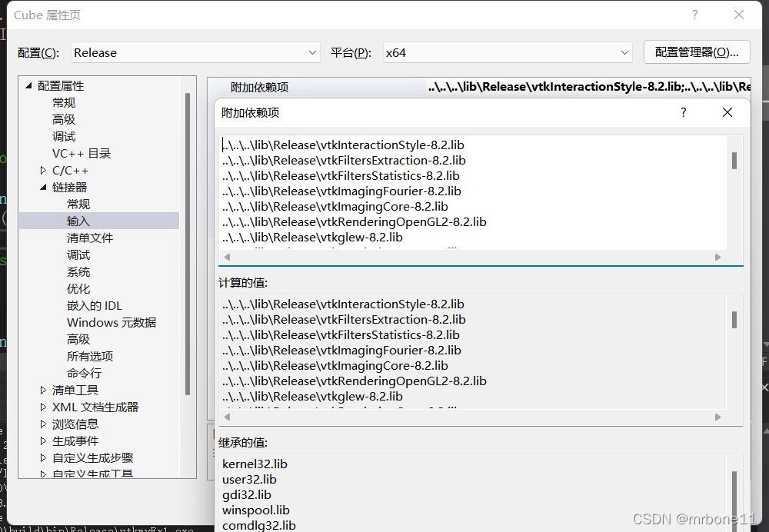Expand the 生成事件 tree node
The width and height of the screenshot is (769, 532).
(x=43, y=441)
